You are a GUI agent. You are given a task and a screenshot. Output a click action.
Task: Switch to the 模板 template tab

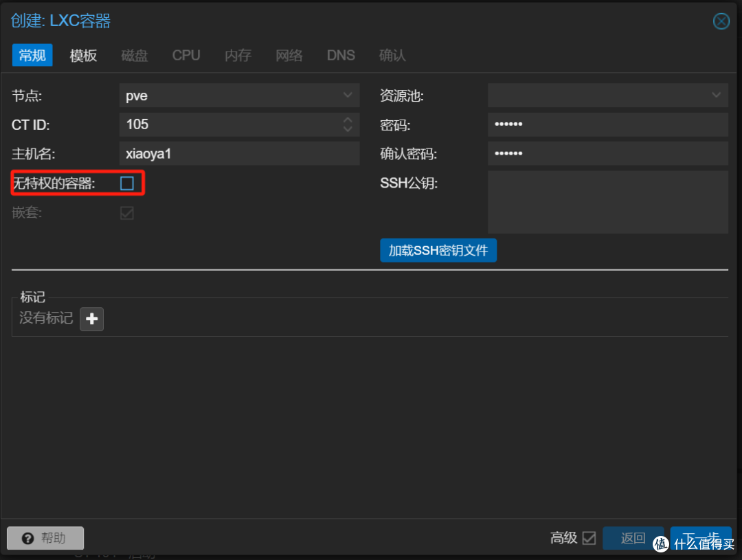(83, 56)
